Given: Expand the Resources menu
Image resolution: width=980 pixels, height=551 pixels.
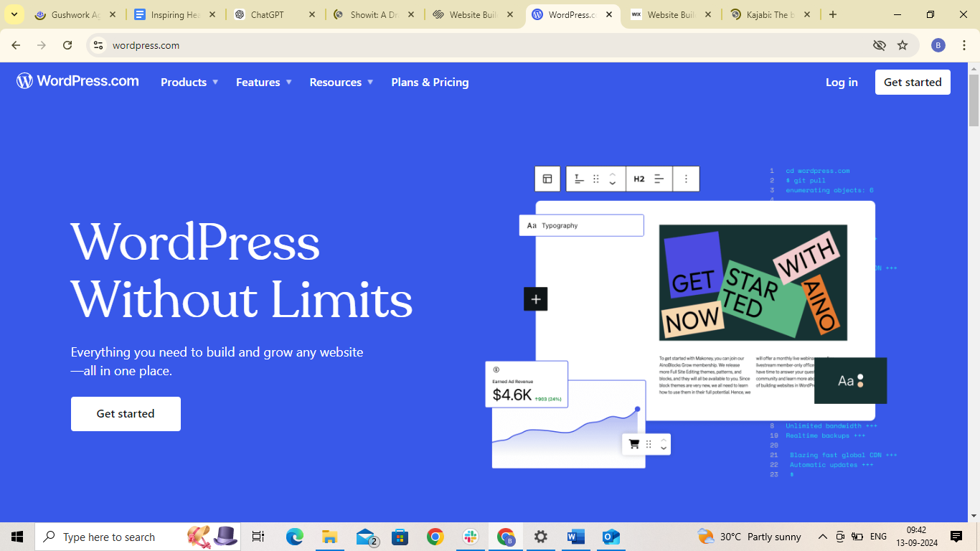Looking at the screenshot, I should point(341,83).
